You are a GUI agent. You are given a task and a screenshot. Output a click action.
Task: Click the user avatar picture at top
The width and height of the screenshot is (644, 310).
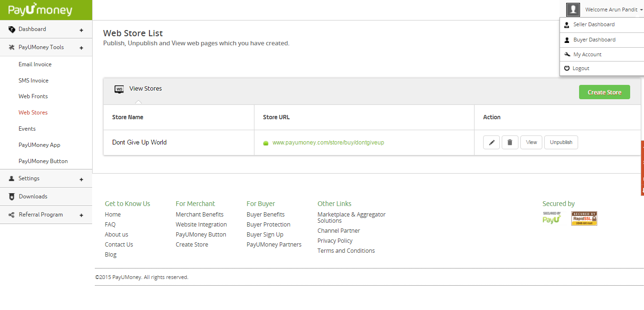point(573,10)
